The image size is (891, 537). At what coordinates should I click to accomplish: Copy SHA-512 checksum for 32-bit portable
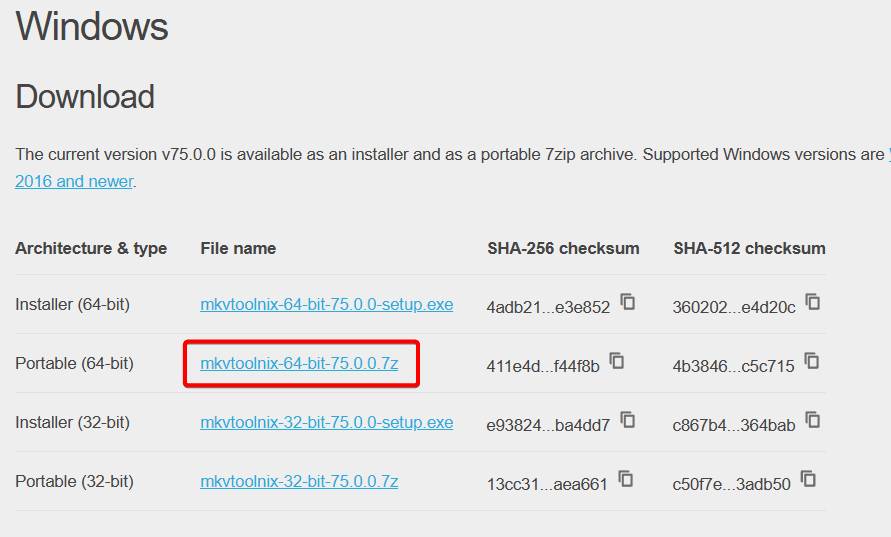pos(808,479)
